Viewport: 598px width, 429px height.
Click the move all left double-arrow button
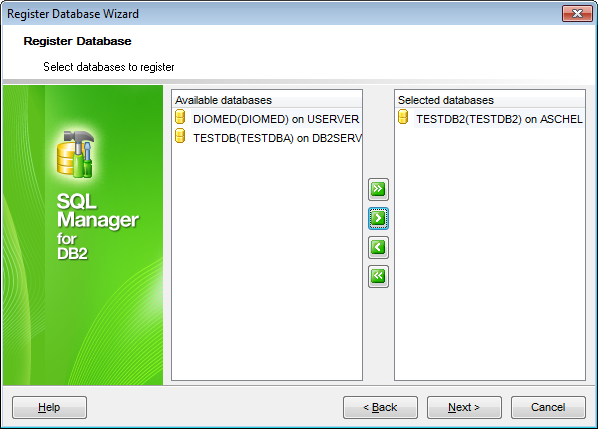[x=378, y=276]
